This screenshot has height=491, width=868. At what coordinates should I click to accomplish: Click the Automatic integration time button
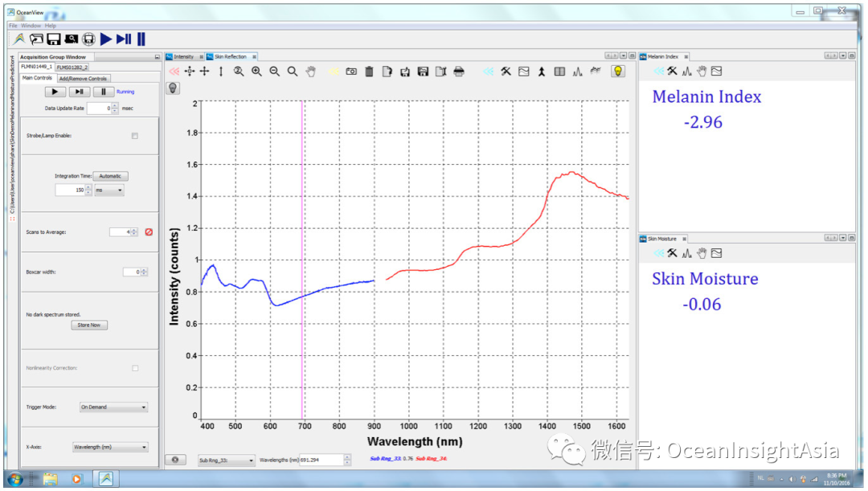pyautogui.click(x=110, y=176)
